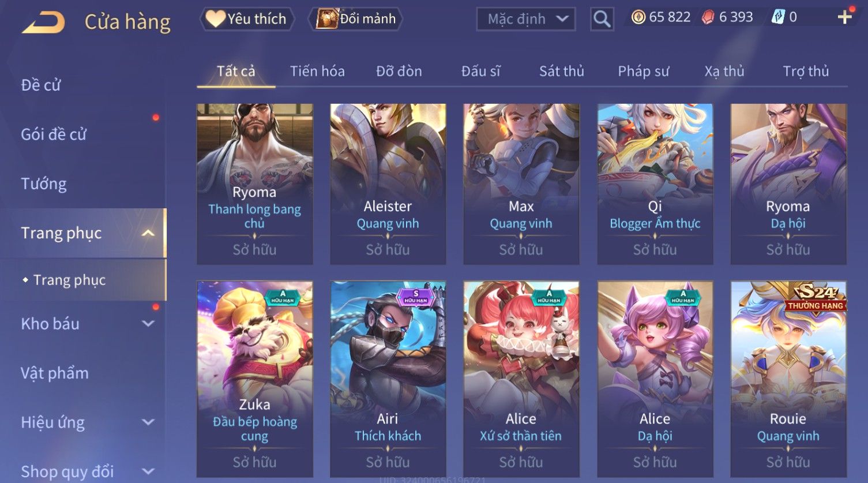Tap the fragment icon in Đổi mảnh
The width and height of the screenshot is (868, 483).
pyautogui.click(x=327, y=19)
